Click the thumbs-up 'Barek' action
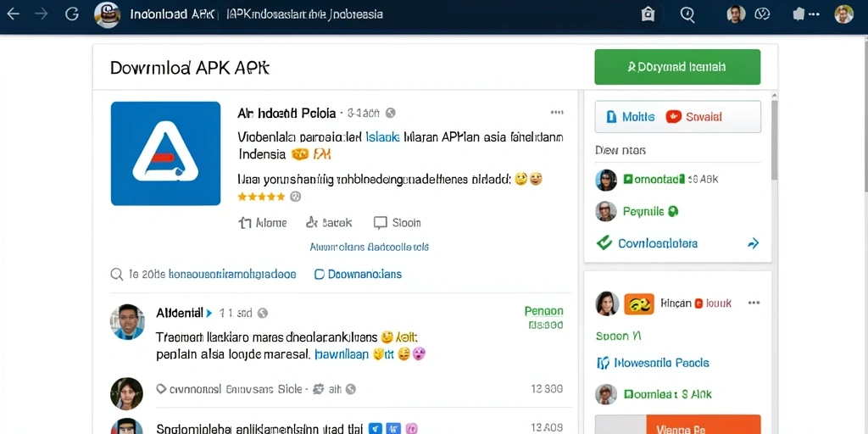 pyautogui.click(x=329, y=223)
